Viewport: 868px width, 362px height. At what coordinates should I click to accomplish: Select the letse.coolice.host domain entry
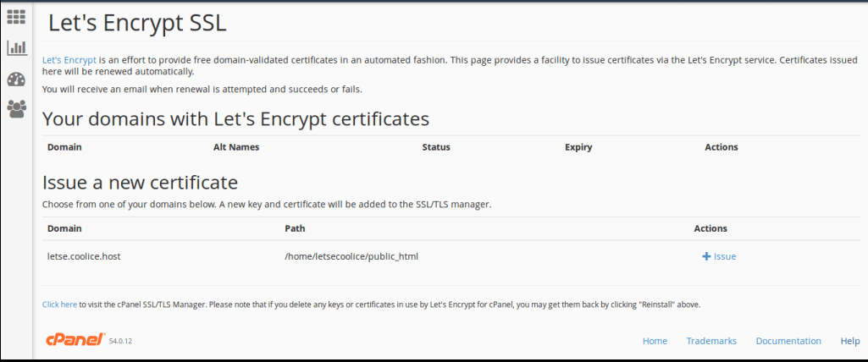(84, 256)
